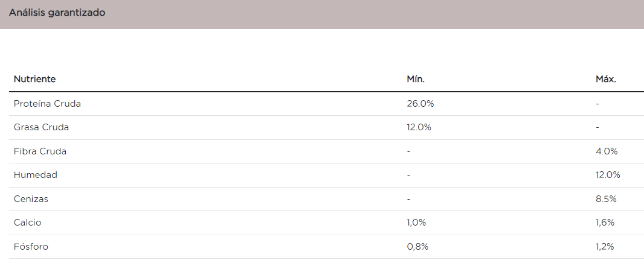Click the Humedad 12.0% maximum value
This screenshot has height=269, width=644.
pos(608,175)
